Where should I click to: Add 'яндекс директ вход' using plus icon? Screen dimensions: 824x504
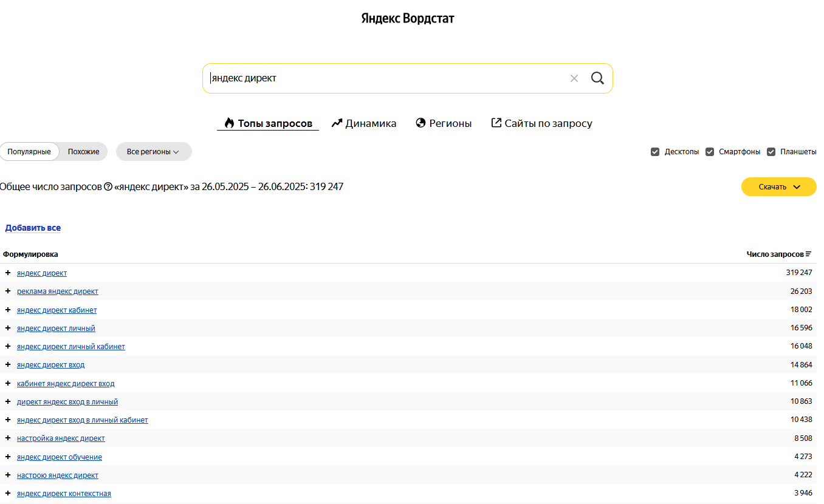[x=8, y=365]
